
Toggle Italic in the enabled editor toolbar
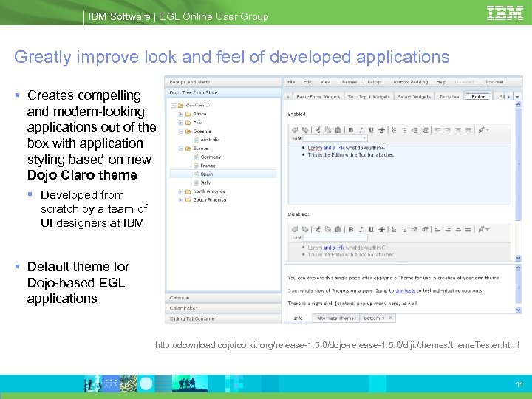click(361, 129)
